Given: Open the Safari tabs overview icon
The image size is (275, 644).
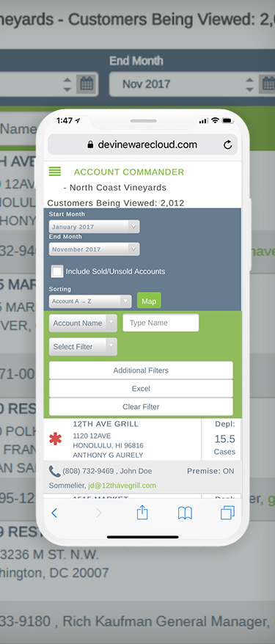Looking at the screenshot, I should [227, 513].
